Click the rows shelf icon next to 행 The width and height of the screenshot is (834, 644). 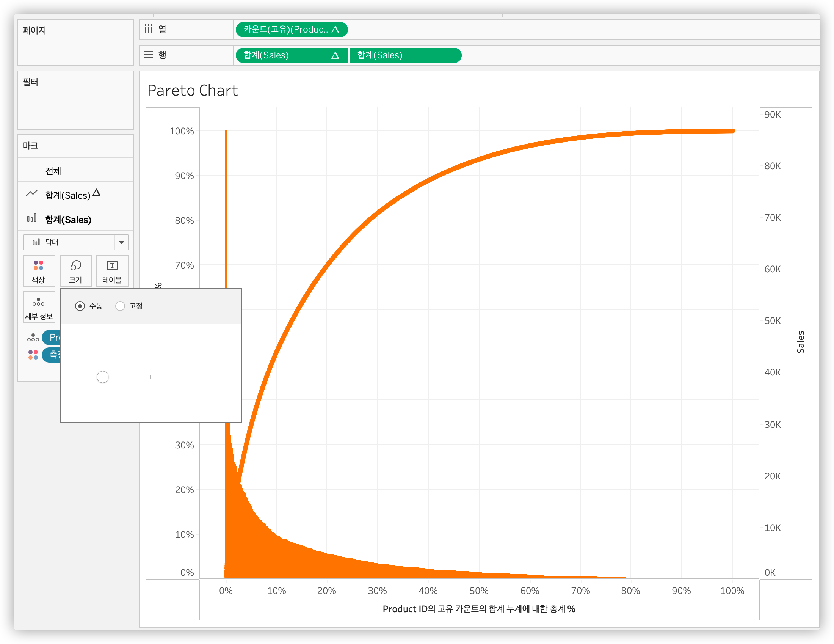coord(149,55)
